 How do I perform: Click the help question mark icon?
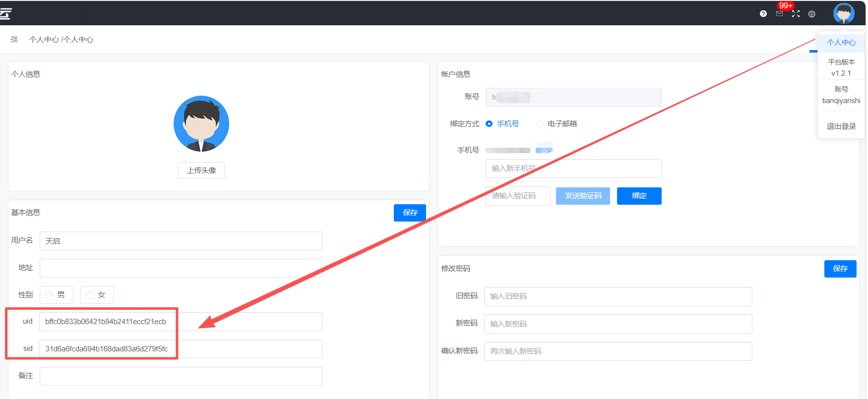(763, 14)
